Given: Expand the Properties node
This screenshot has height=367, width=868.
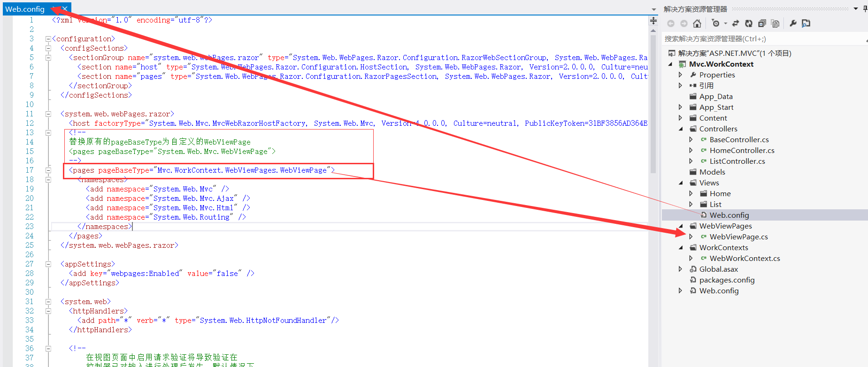Looking at the screenshot, I should coord(680,75).
